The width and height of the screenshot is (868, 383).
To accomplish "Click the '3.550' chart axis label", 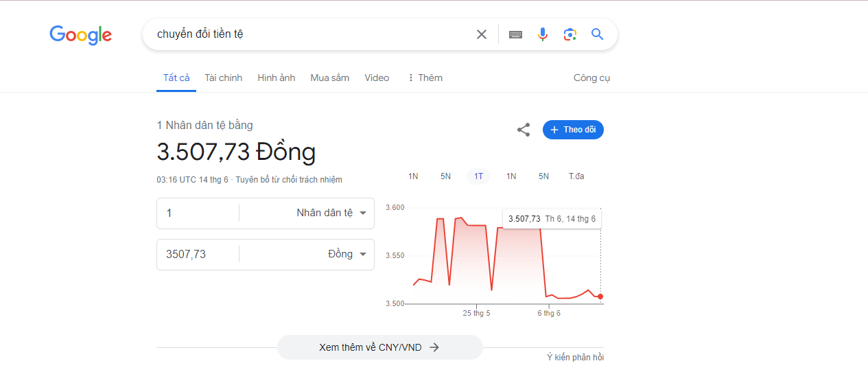I will click(x=395, y=255).
